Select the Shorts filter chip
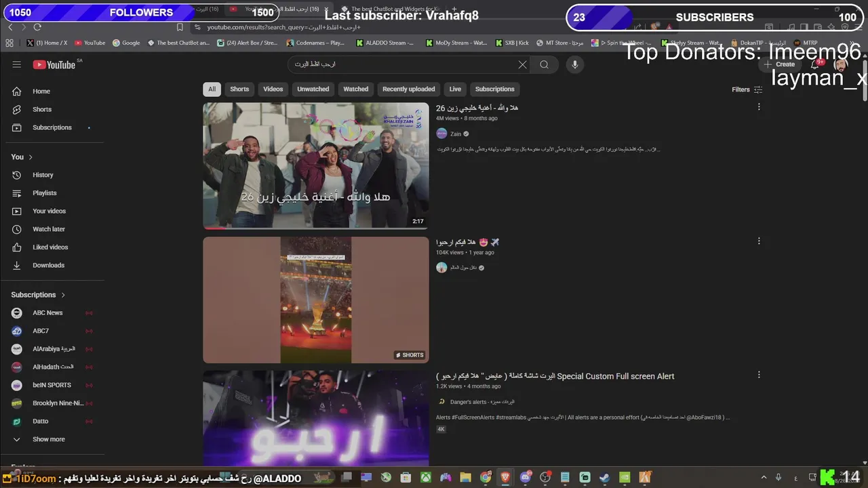 click(239, 89)
